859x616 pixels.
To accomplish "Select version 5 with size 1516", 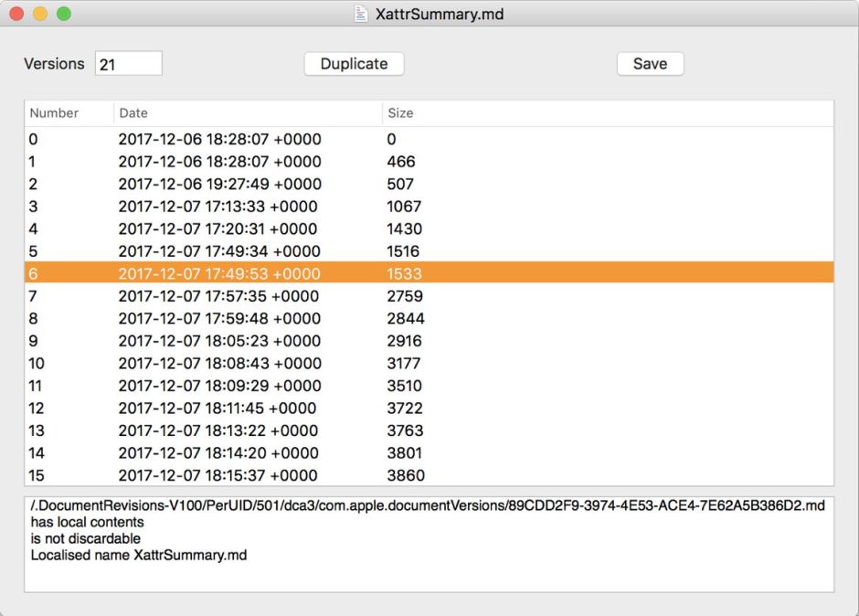I will tap(219, 251).
